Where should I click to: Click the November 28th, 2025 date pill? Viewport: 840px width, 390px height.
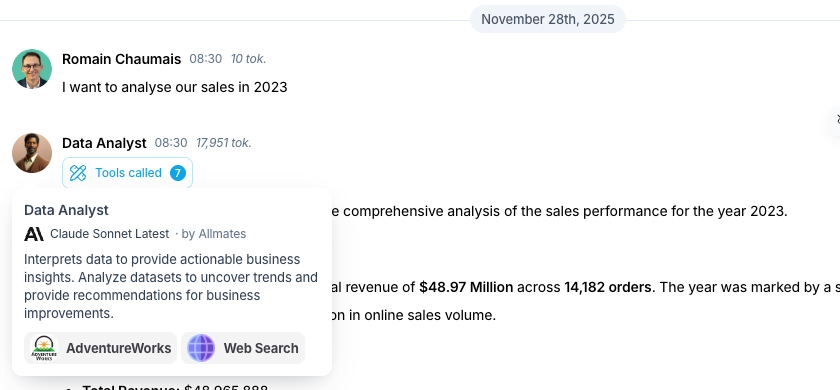pyautogui.click(x=548, y=19)
